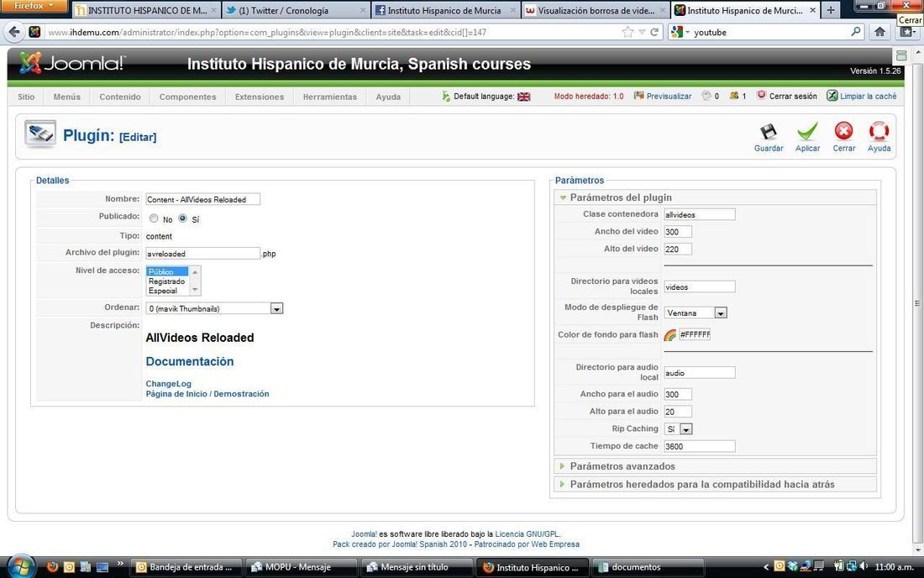Open Sitio menu
This screenshot has height=578, width=924.
pos(26,97)
